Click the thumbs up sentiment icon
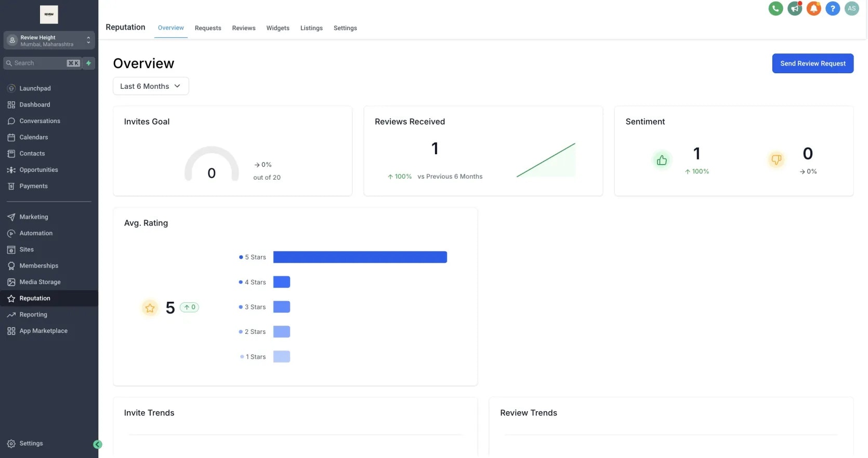 pos(662,160)
